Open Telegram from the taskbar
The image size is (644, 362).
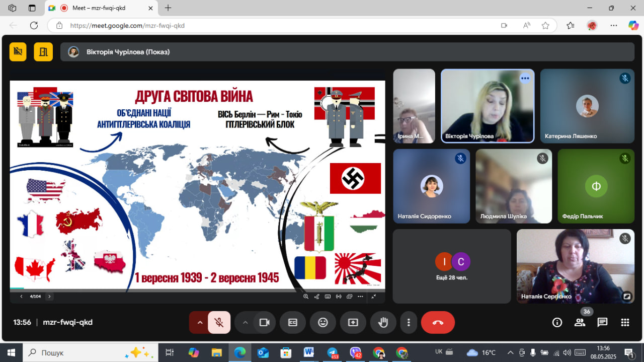pos(333,352)
